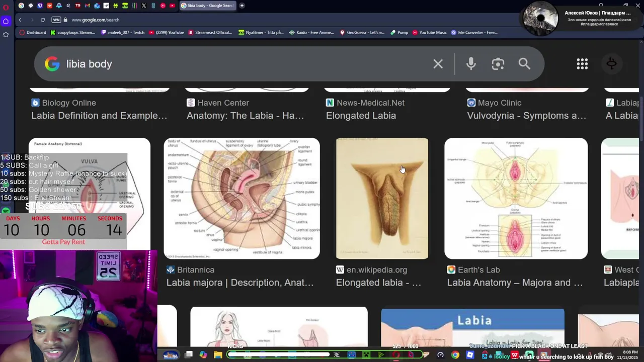Image resolution: width=644 pixels, height=362 pixels.
Task: Open the Google apps grid
Action: click(582, 64)
